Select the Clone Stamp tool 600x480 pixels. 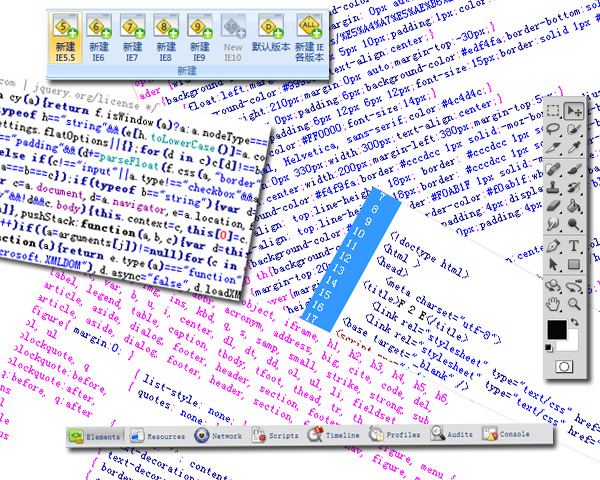(x=553, y=188)
